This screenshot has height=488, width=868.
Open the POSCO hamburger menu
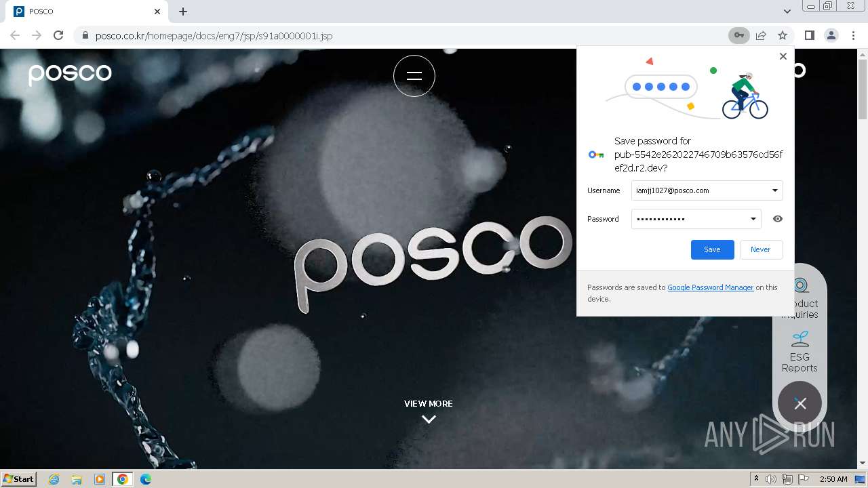coord(414,76)
